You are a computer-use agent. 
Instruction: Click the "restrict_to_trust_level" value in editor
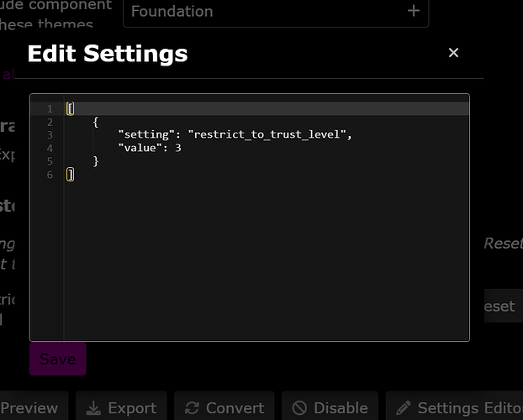267,134
